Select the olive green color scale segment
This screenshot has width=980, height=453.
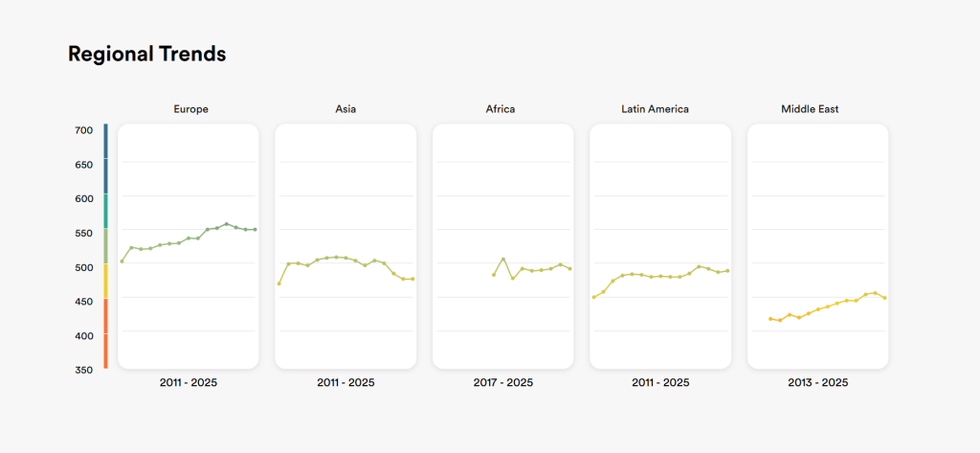pos(105,246)
